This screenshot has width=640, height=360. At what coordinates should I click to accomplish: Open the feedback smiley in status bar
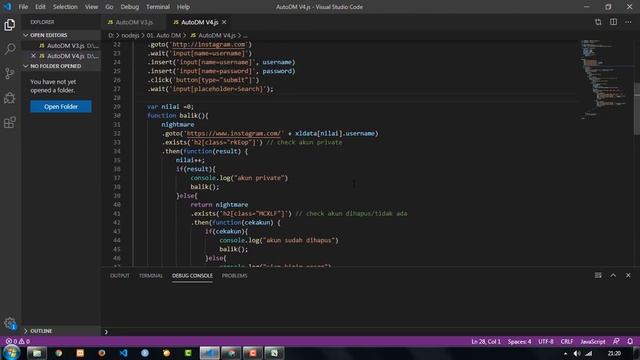click(616, 341)
